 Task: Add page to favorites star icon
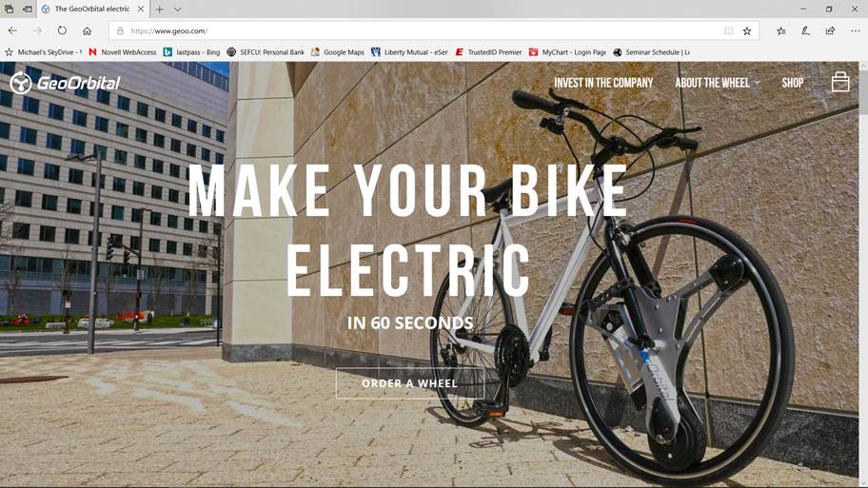click(x=747, y=31)
